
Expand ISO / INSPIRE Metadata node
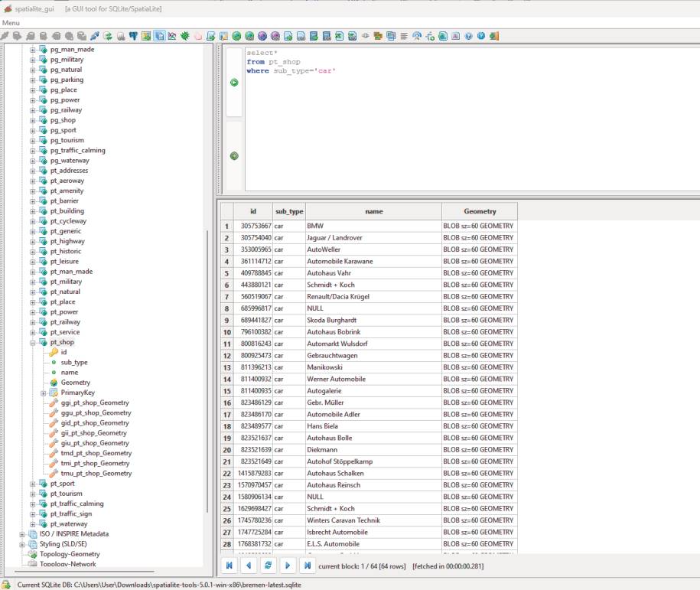[22, 534]
